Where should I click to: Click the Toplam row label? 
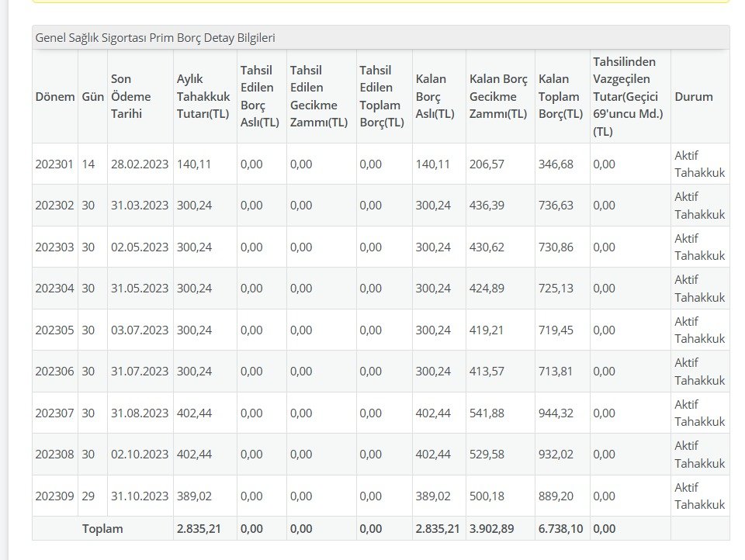[x=102, y=529]
